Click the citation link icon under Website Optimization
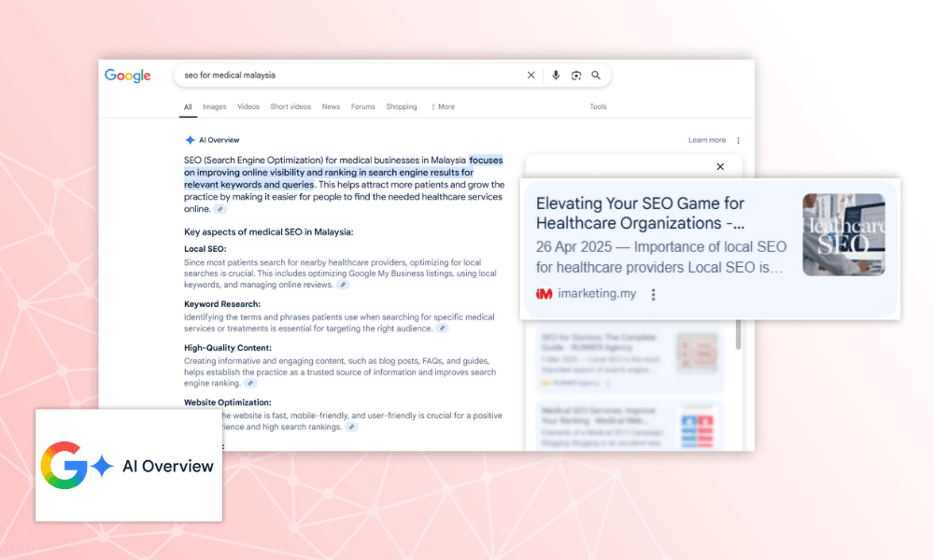The height and width of the screenshot is (560, 934). click(351, 427)
